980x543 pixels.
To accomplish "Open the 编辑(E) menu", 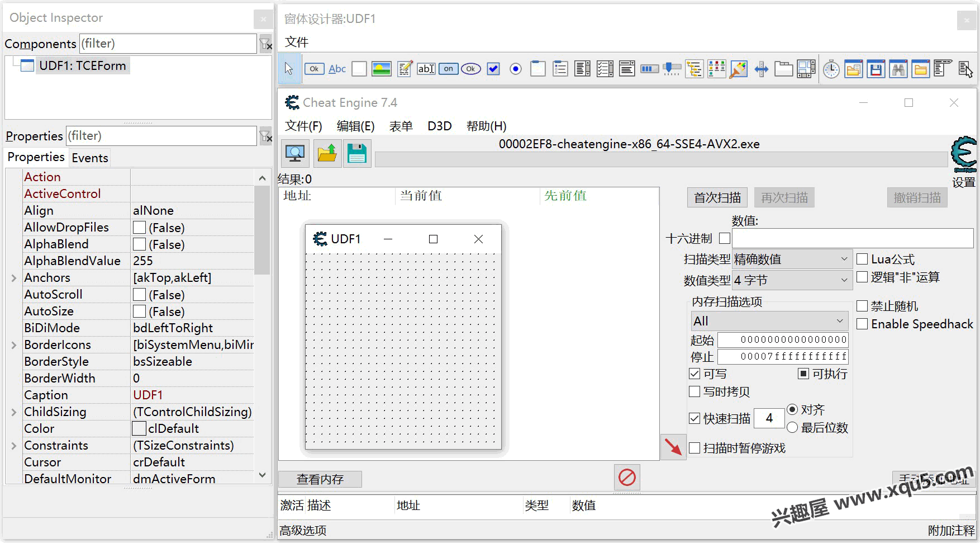I will (x=355, y=126).
